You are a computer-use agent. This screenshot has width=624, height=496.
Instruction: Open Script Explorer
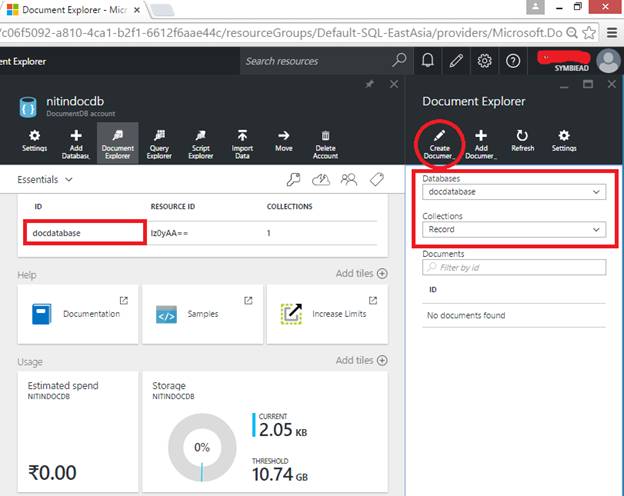pos(201,144)
